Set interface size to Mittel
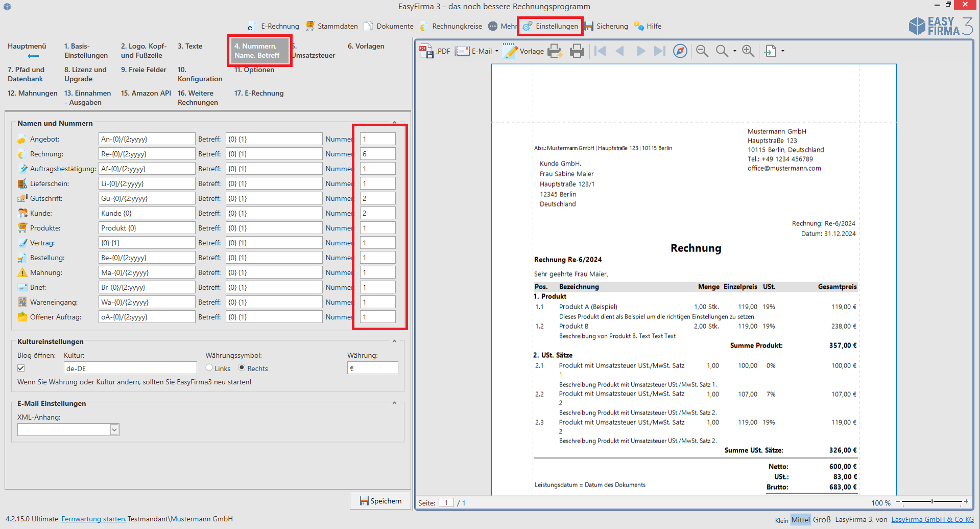This screenshot has width=980, height=529. [800, 520]
